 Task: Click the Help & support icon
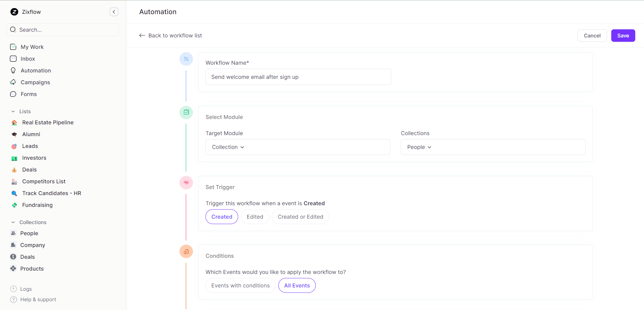tap(13, 300)
